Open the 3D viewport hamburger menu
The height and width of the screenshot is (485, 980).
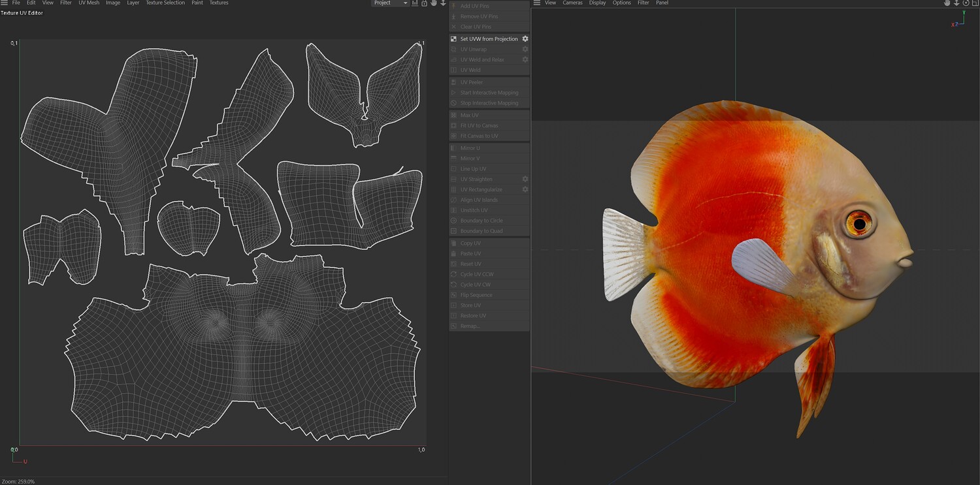pyautogui.click(x=537, y=3)
